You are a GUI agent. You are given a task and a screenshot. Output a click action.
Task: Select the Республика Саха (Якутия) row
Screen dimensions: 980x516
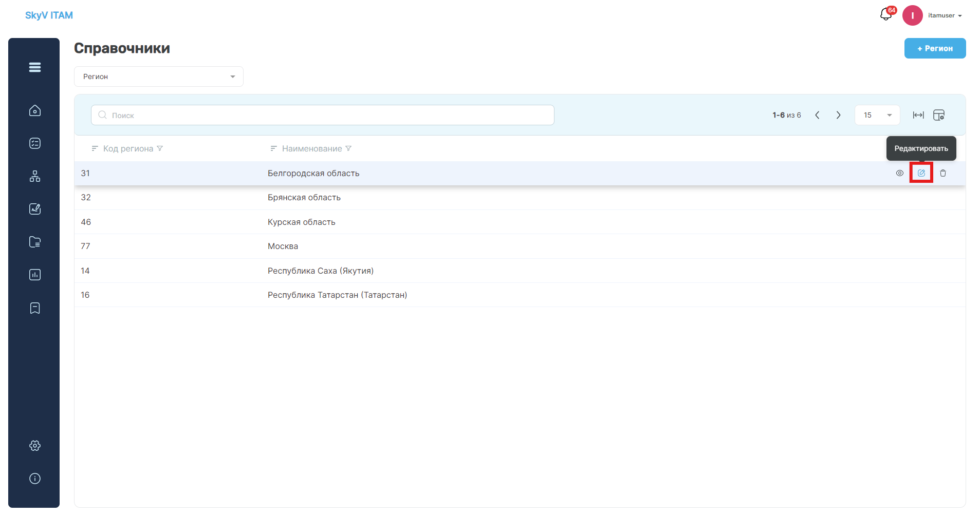pyautogui.click(x=520, y=271)
